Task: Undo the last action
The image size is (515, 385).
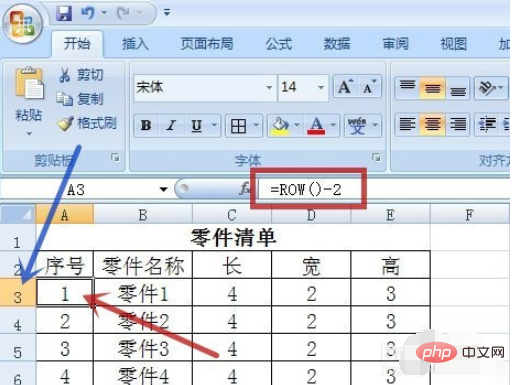Action: [x=88, y=13]
